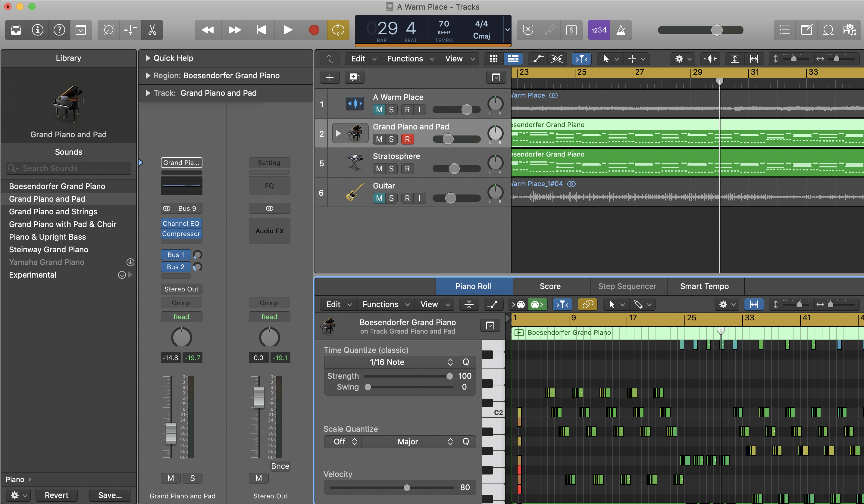Click the record enable button on track 2

(x=407, y=138)
